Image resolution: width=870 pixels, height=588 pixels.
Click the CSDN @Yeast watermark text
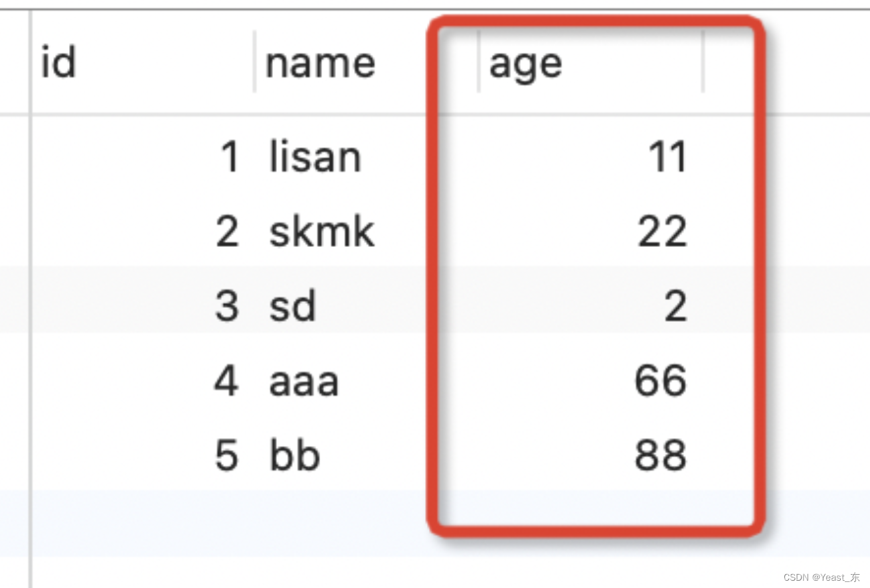[821, 577]
